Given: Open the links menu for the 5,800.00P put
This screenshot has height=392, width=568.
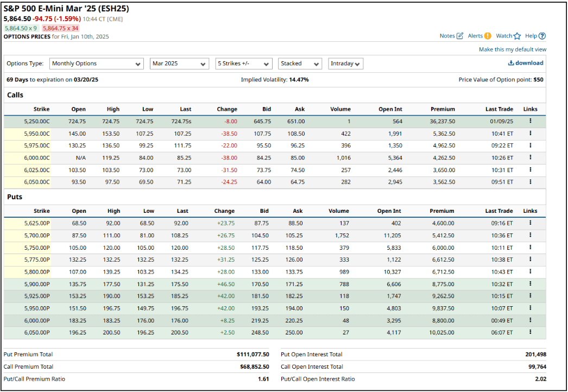Looking at the screenshot, I should pyautogui.click(x=531, y=271).
